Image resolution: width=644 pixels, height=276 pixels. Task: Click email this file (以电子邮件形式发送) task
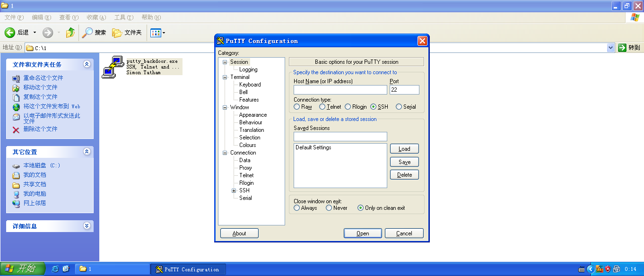[x=52, y=118]
